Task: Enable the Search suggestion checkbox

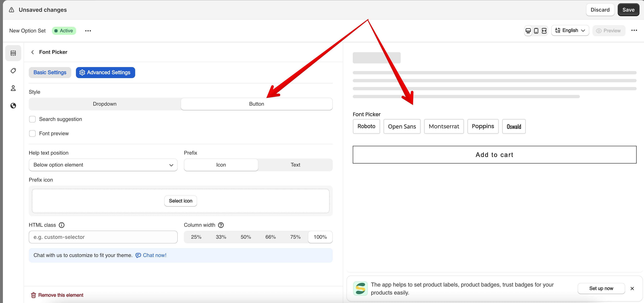Action: click(32, 119)
